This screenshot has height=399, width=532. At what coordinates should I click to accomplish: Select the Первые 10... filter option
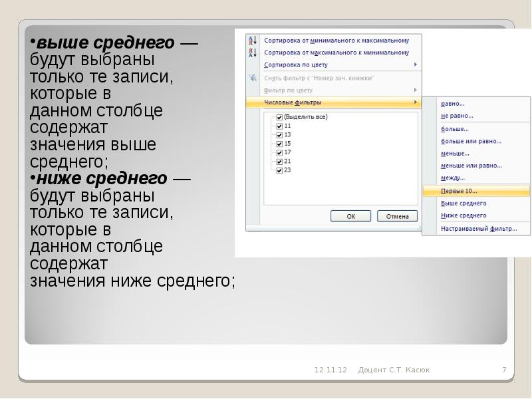tap(459, 191)
